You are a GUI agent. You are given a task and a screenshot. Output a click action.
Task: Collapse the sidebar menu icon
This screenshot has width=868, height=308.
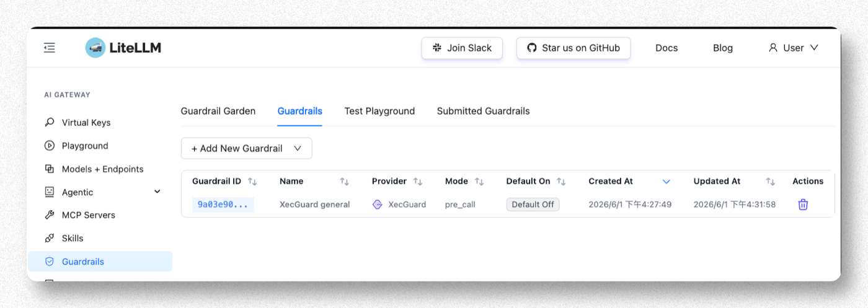coord(50,48)
